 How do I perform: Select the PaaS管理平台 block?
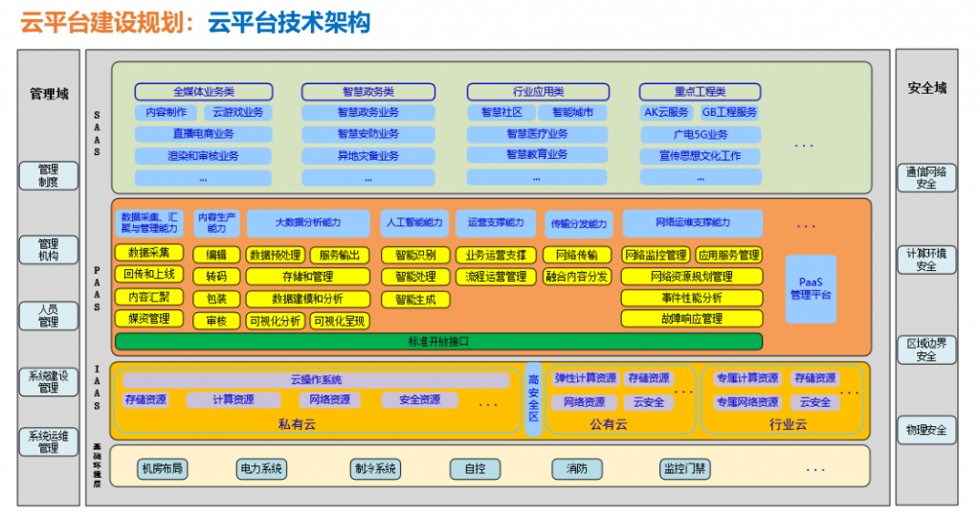click(x=810, y=288)
